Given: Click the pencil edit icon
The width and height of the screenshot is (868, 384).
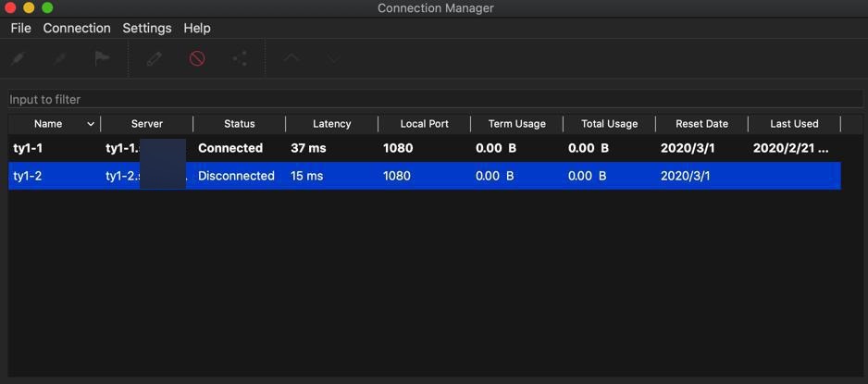Looking at the screenshot, I should (155, 58).
